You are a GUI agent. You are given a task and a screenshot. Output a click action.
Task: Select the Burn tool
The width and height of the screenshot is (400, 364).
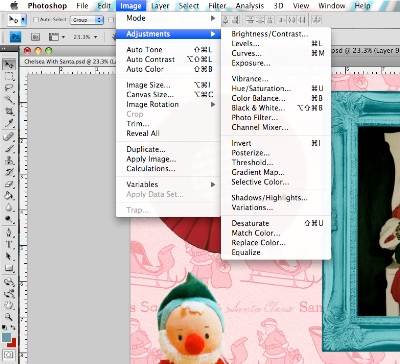[9, 219]
